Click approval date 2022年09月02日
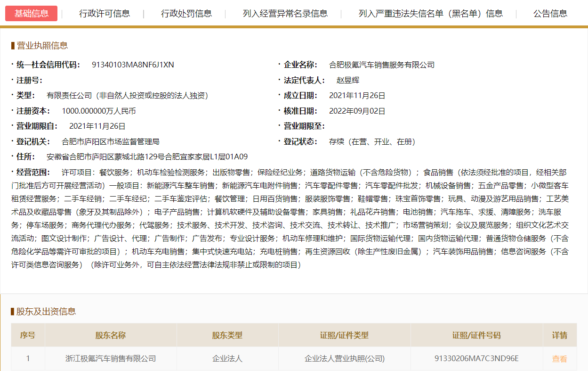This screenshot has height=371, width=588. coord(357,111)
